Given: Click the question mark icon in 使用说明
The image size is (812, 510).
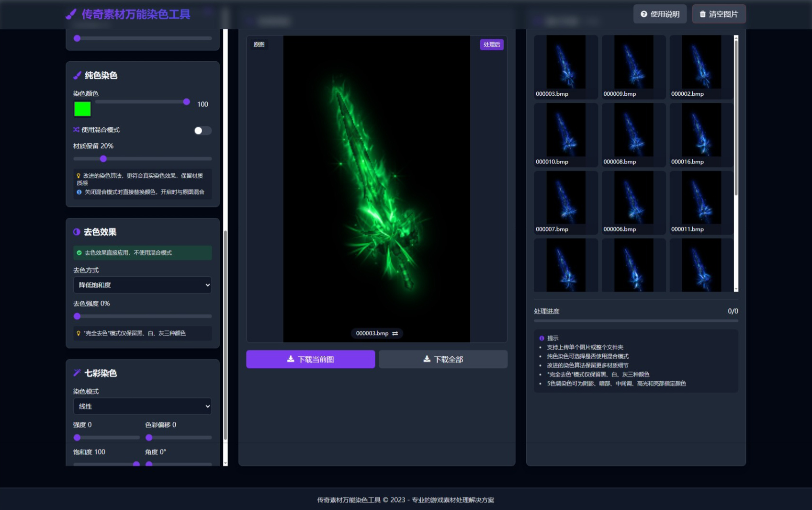Looking at the screenshot, I should 644,14.
